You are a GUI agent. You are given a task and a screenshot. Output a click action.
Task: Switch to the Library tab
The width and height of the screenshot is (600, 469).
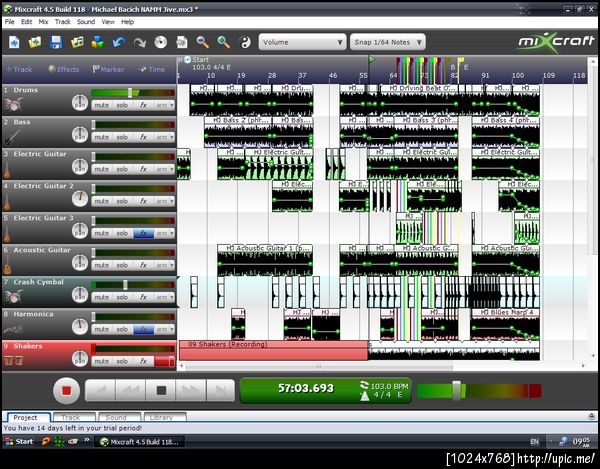162,417
